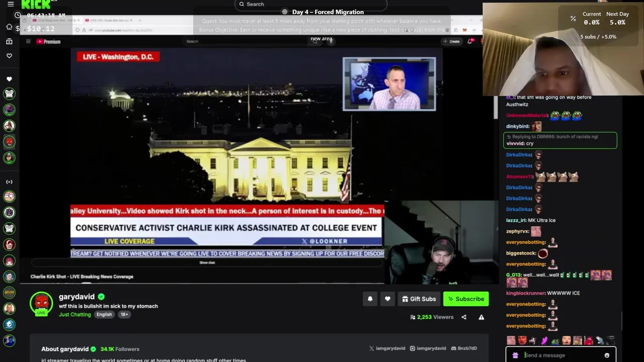Click the UnknownMaterial username in chat
Image resolution: width=644 pixels, height=362 pixels.
point(526,116)
